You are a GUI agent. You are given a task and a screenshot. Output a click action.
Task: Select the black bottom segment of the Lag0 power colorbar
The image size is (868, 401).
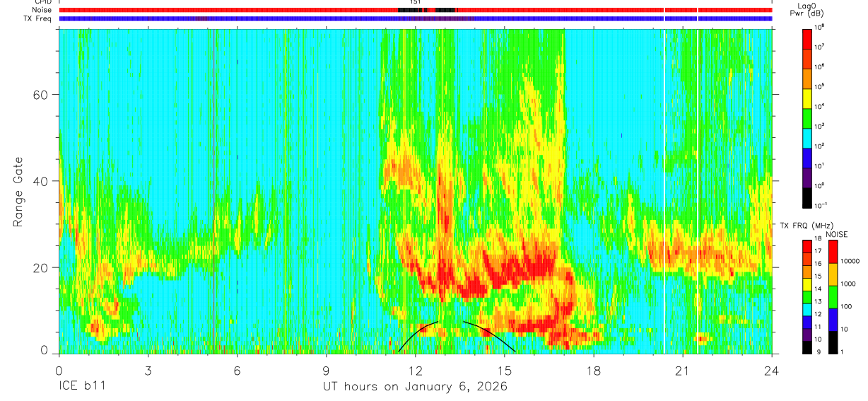coord(808,197)
